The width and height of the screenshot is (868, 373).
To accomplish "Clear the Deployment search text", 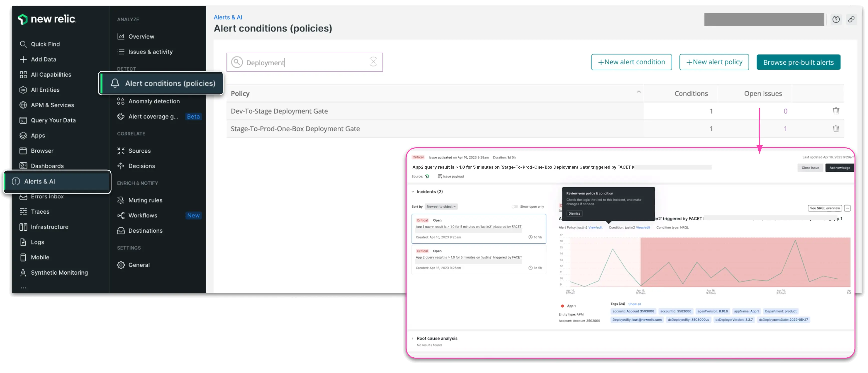I will (373, 62).
